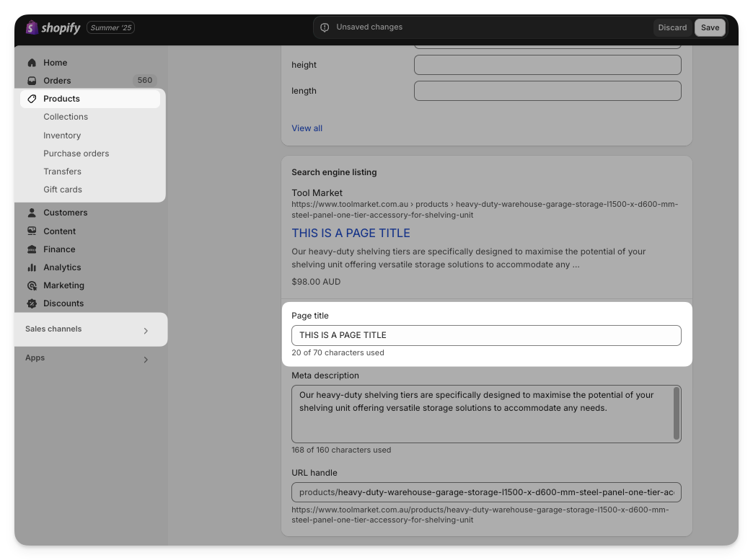Viewport: 753px width, 560px height.
Task: Click the Home icon in sidebar
Action: pos(32,63)
